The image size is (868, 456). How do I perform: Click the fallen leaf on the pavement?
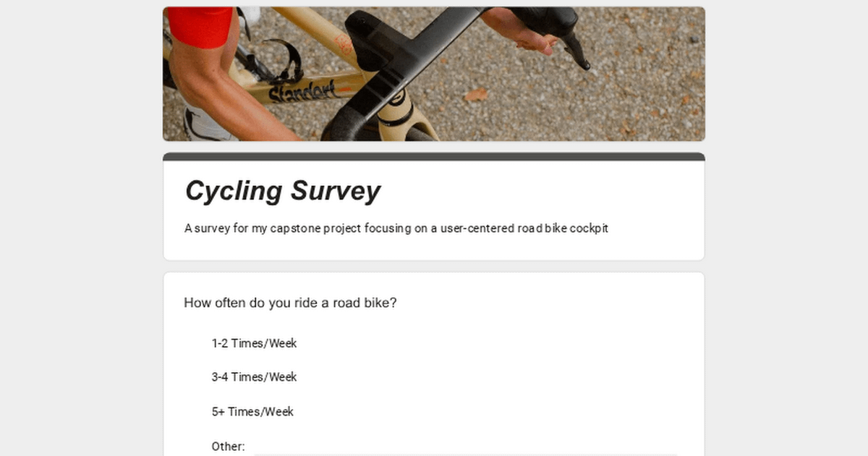[x=475, y=95]
